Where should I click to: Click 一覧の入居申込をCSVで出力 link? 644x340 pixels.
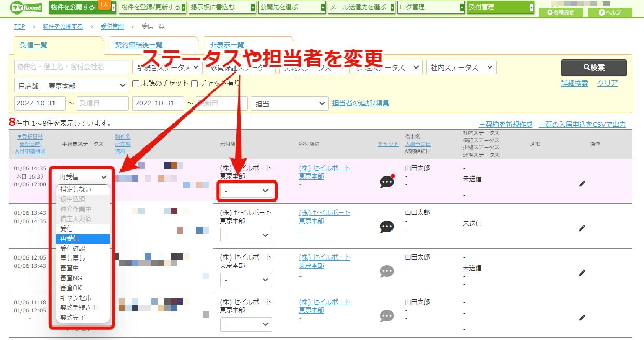(x=582, y=124)
